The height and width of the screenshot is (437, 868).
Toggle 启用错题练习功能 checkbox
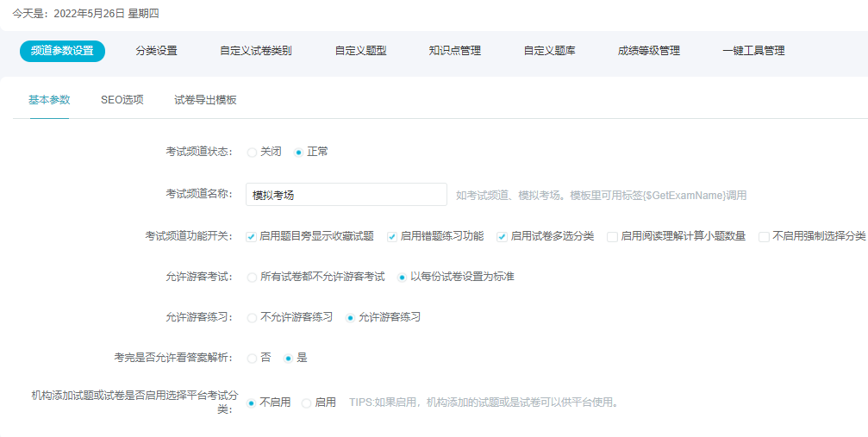point(392,236)
